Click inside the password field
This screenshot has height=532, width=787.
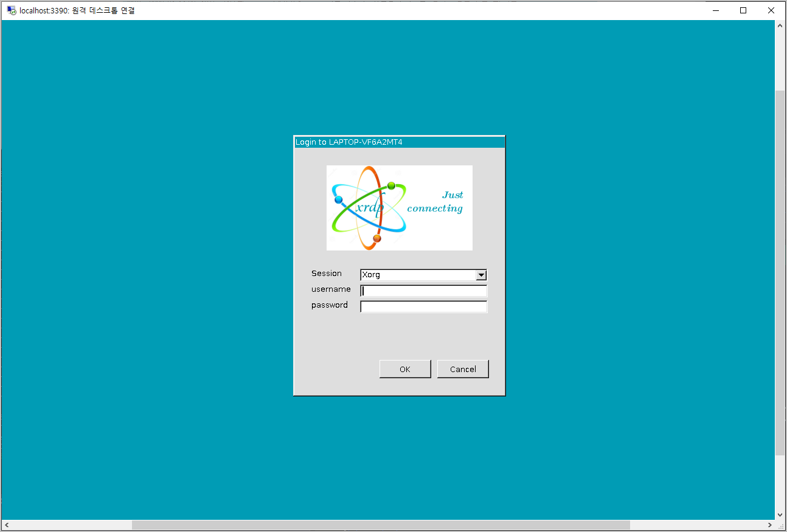[423, 306]
